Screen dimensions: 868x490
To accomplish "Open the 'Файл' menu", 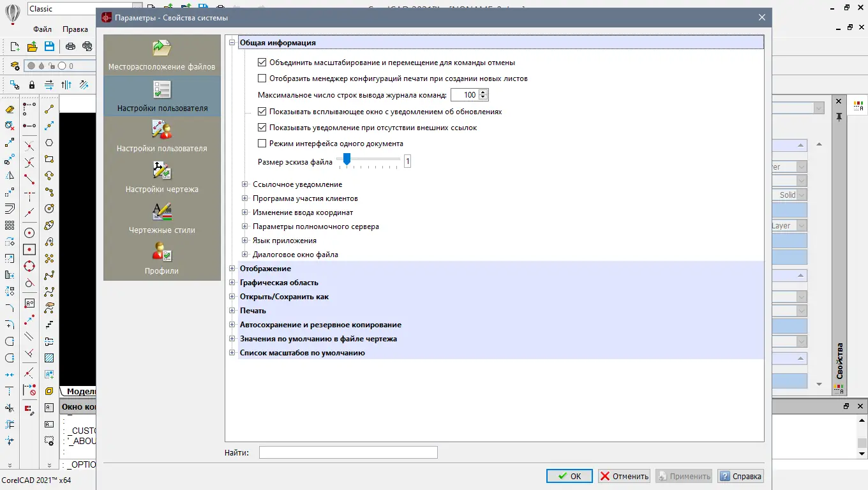I will 43,29.
